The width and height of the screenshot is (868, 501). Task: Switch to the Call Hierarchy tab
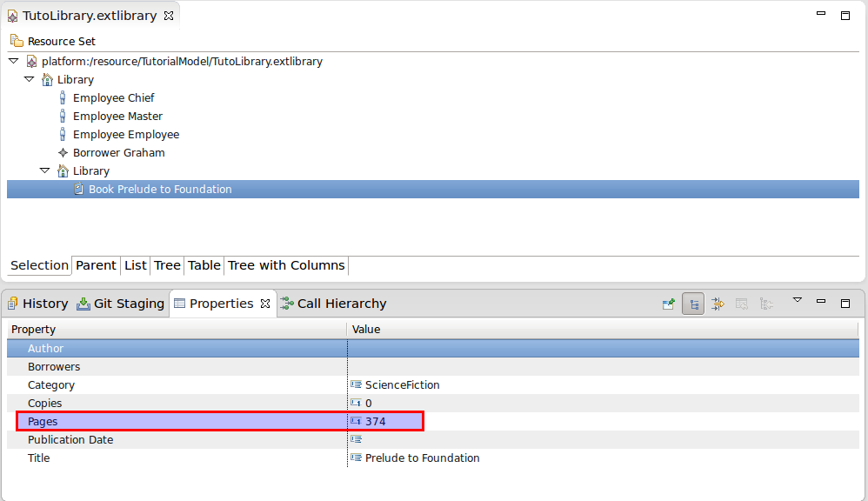click(x=333, y=304)
